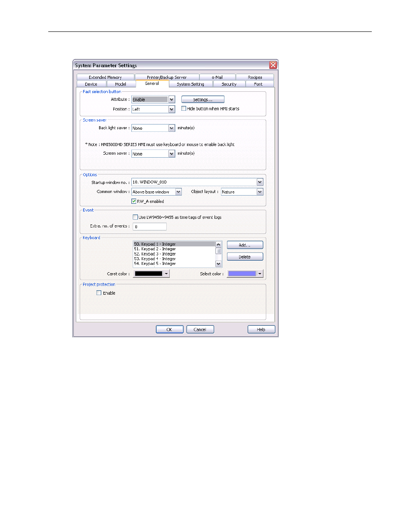
Task: Click keyboard list scroll down arrow
Action: pos(218,264)
